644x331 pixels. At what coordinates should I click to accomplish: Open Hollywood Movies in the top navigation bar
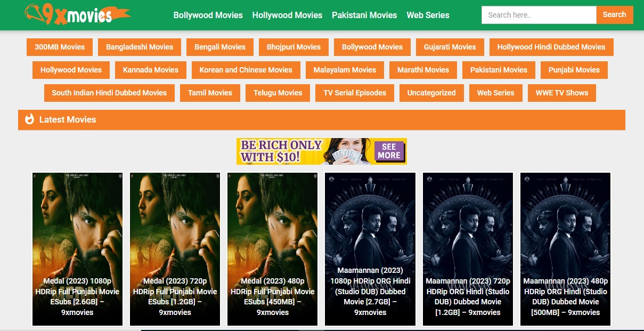point(287,15)
